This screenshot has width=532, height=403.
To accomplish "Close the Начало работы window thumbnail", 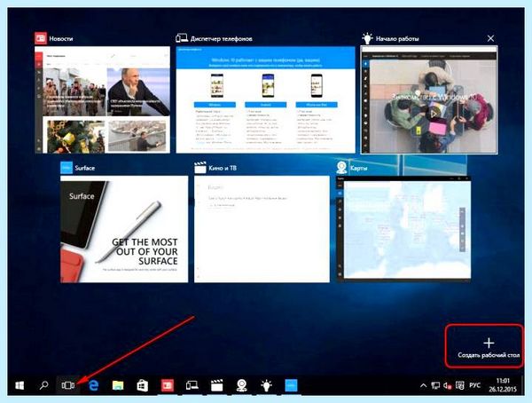I will pos(490,38).
